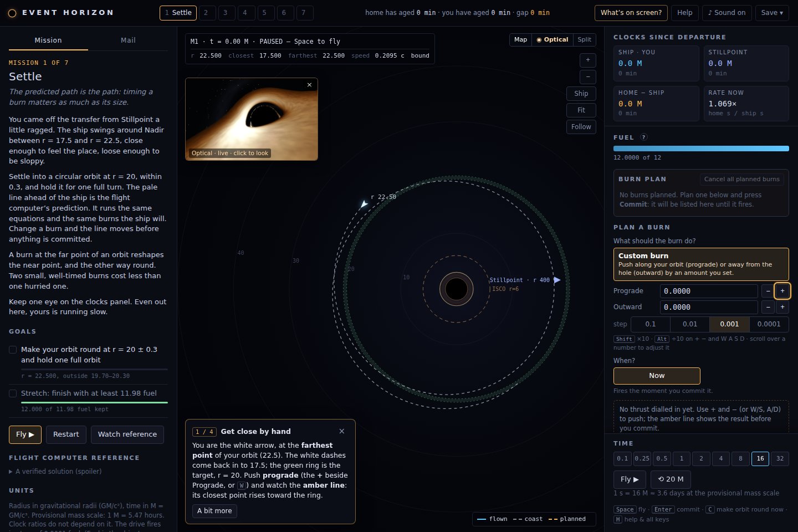798x532 pixels.
Task: Click the stretch goal fuel progress bar
Action: [94, 402]
